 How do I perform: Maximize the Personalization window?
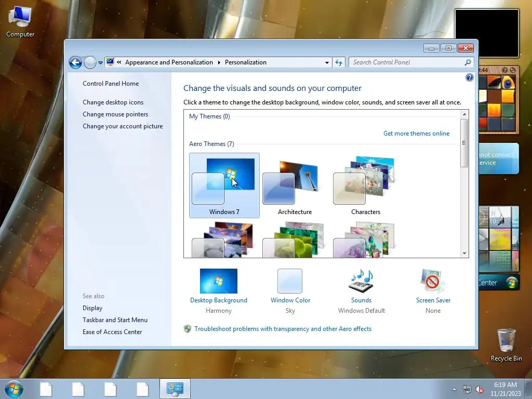[448, 48]
